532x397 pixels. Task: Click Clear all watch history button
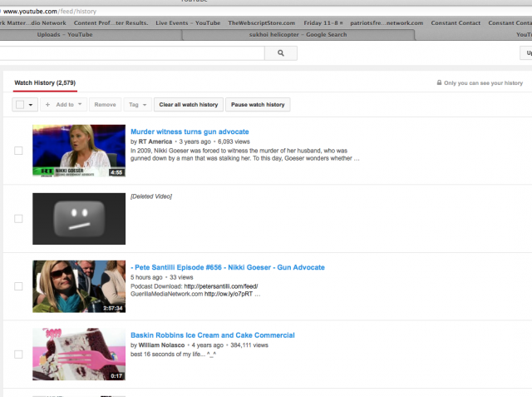click(x=189, y=105)
